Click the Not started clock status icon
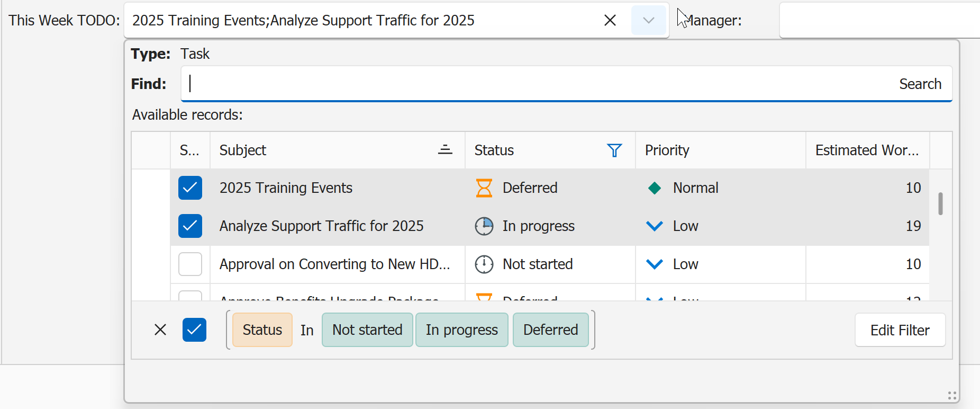The height and width of the screenshot is (409, 980). pos(484,264)
